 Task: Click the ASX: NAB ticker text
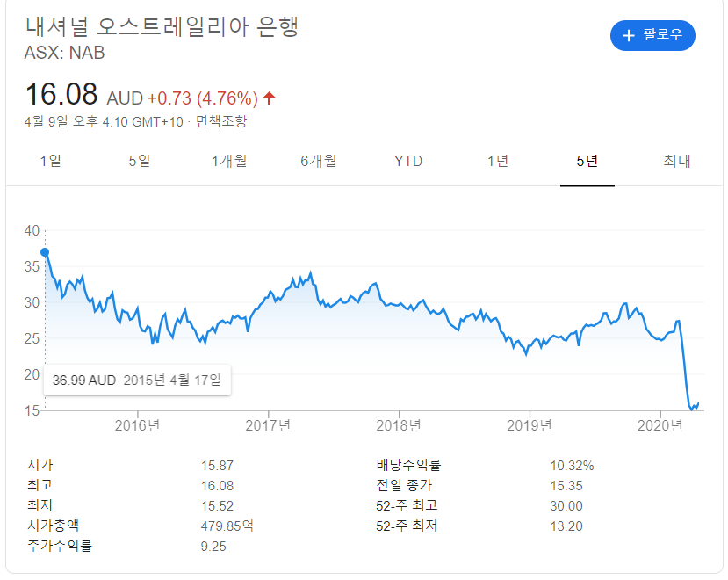[x=64, y=53]
